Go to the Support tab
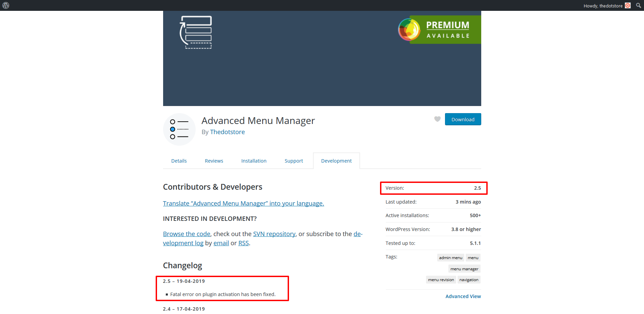This screenshot has width=644, height=314. point(294,161)
